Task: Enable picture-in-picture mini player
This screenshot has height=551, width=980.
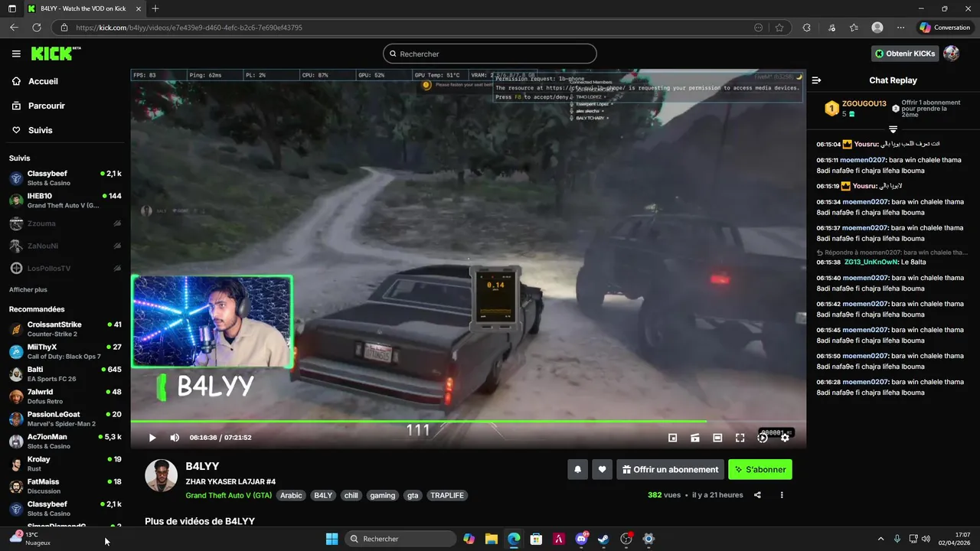Action: [672, 438]
